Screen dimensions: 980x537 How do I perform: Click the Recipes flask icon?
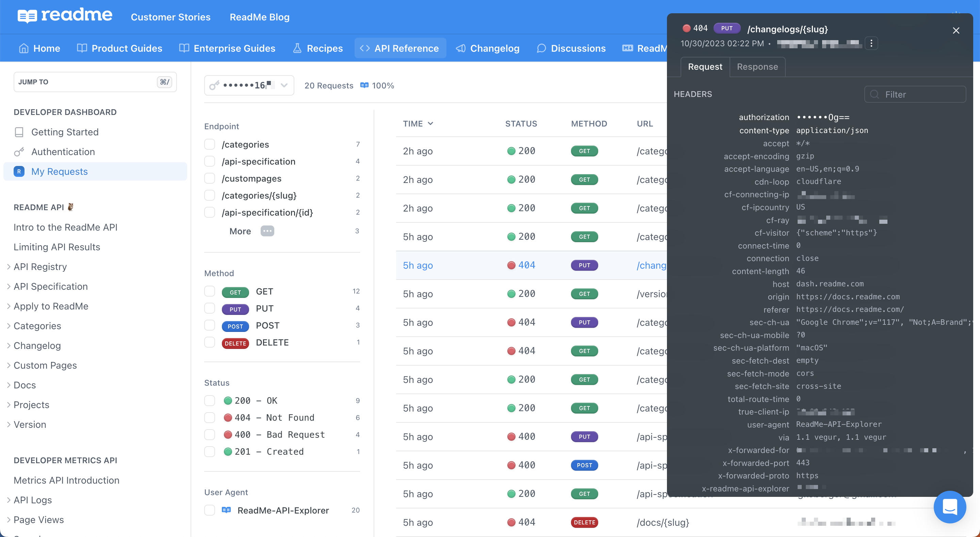[x=297, y=48]
